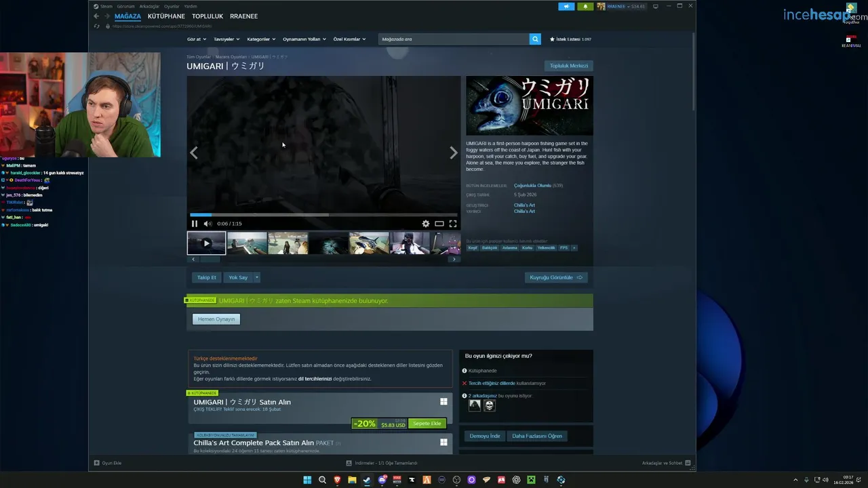
Task: Open File Explorer from taskbar
Action: [x=352, y=480]
